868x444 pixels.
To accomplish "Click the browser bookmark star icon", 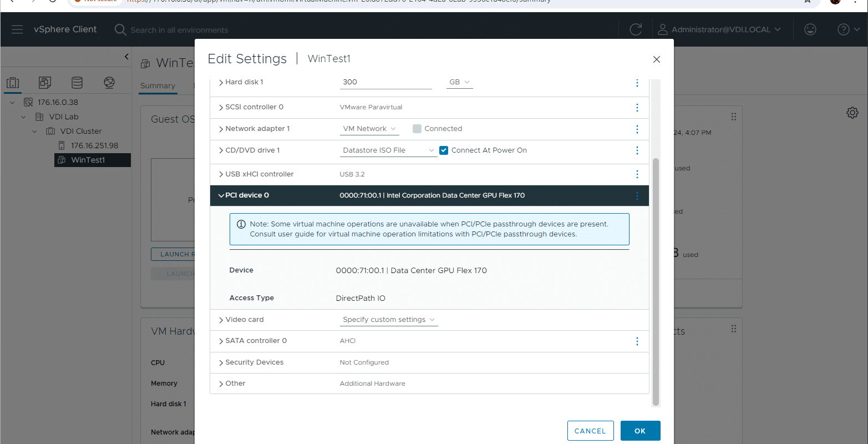I will pyautogui.click(x=808, y=2).
